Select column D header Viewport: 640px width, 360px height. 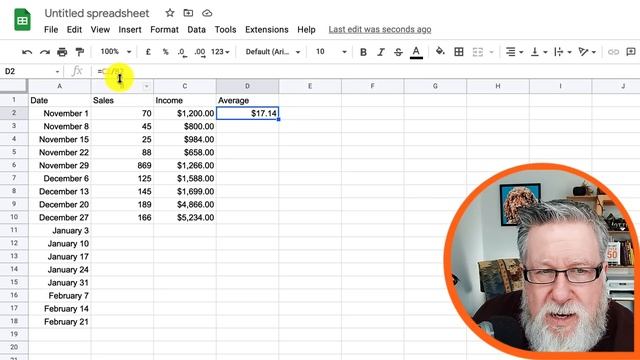point(247,86)
